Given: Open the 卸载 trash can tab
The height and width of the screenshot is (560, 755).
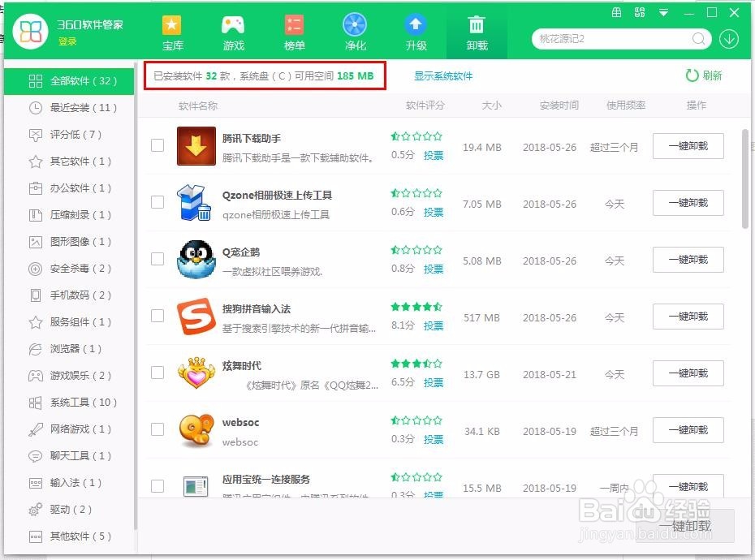Looking at the screenshot, I should click(477, 32).
